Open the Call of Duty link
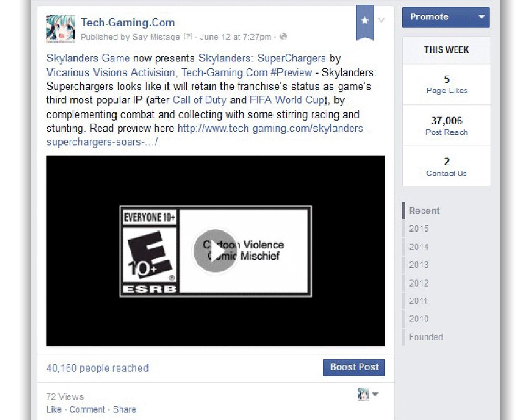The image size is (525, 420). (x=199, y=100)
